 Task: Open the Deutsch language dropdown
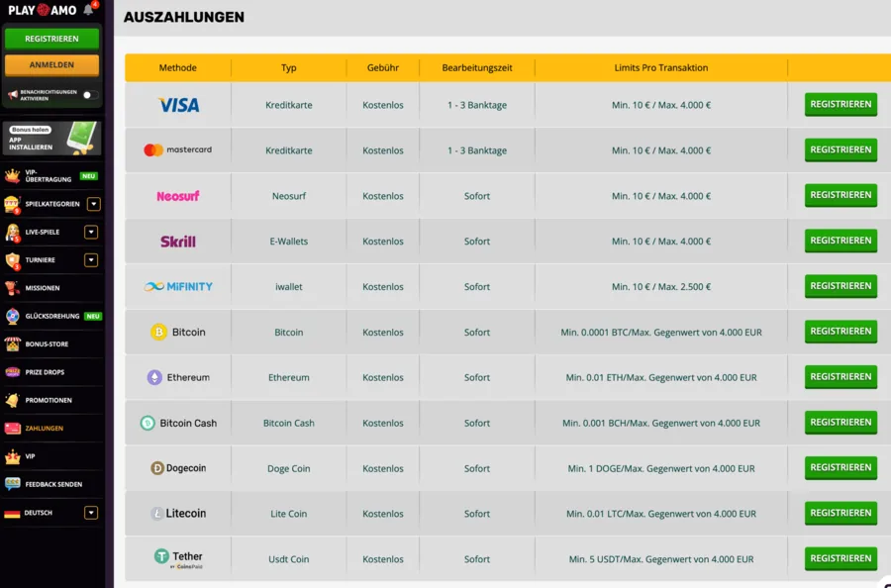click(91, 513)
